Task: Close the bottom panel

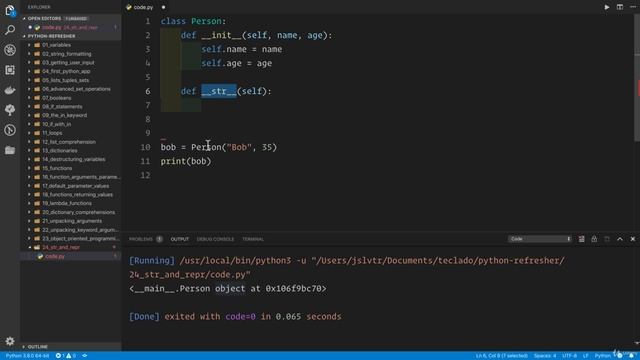Action: tap(633, 239)
